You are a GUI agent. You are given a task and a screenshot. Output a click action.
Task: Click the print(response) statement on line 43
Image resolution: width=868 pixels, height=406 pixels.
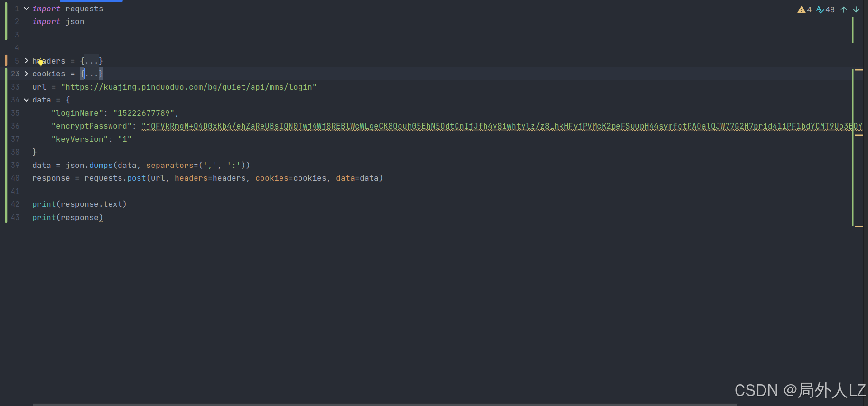(68, 217)
